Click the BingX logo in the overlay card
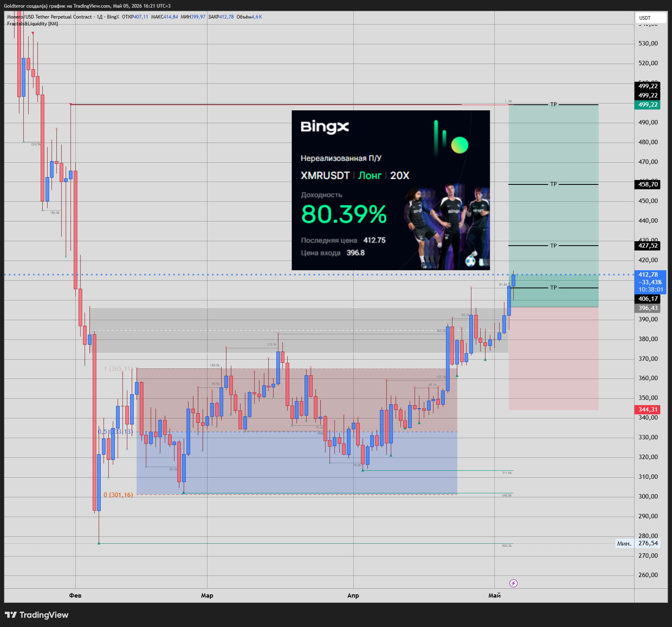This screenshot has width=672, height=627. 325,127
